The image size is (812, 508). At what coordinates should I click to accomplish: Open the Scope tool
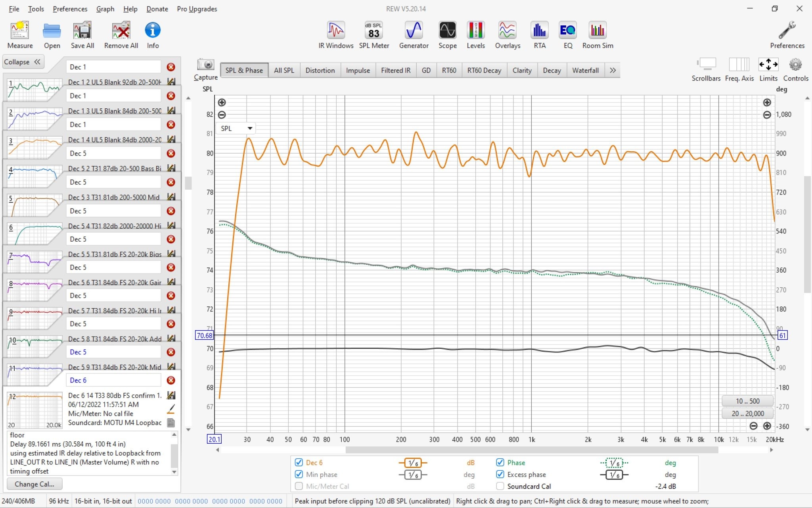coord(447,35)
